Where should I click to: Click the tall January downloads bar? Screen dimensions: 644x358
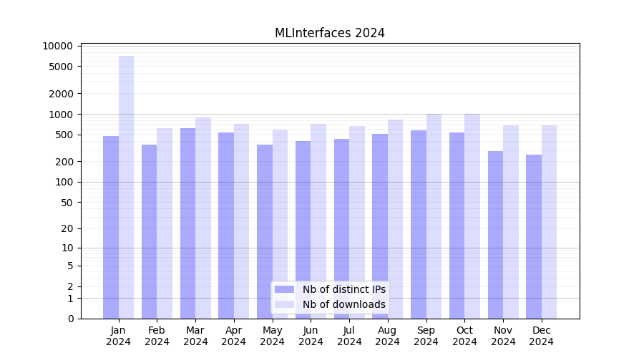(x=126, y=186)
